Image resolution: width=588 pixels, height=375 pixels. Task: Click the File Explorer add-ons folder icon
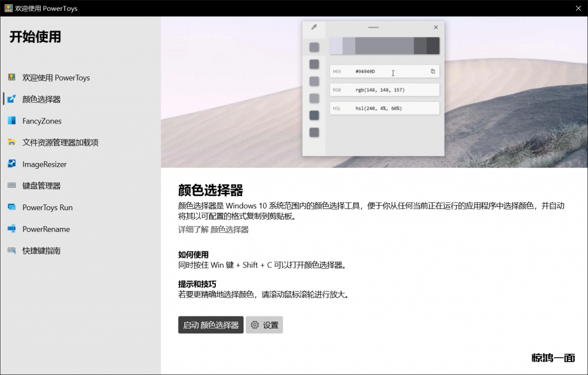[11, 142]
